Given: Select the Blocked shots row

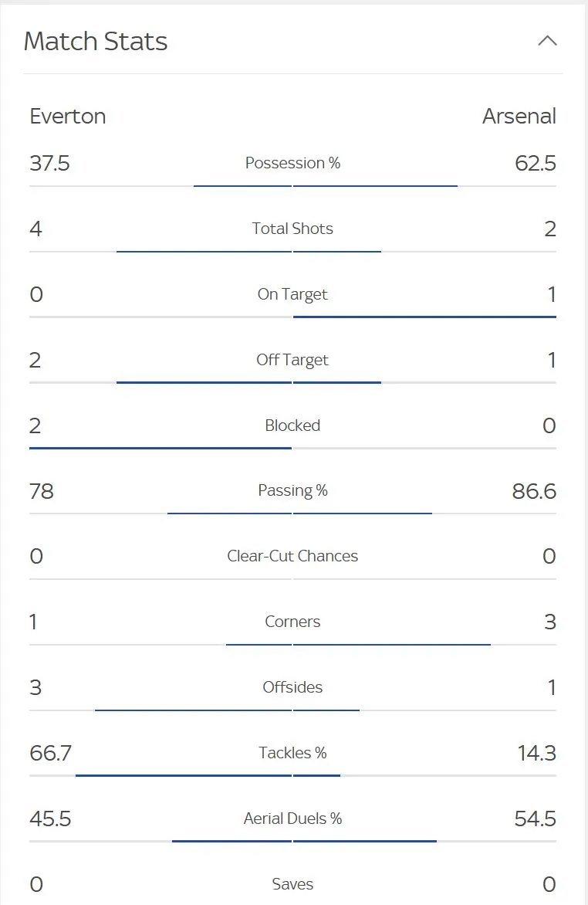Looking at the screenshot, I should click(x=292, y=425).
